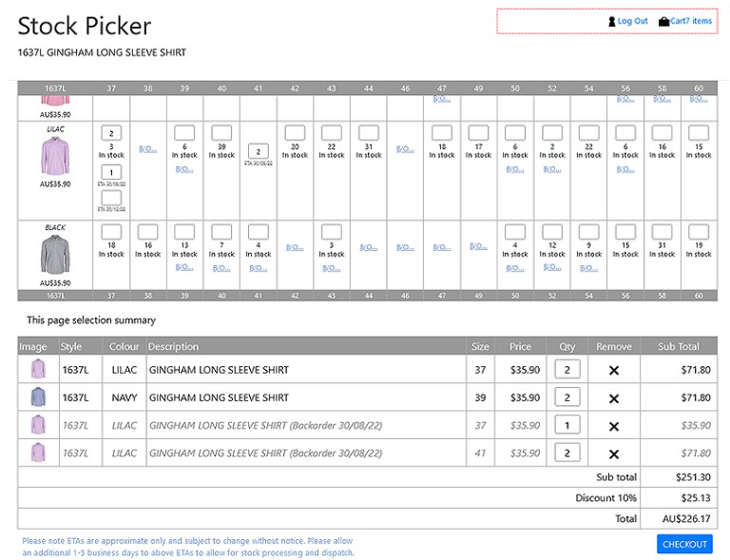
Task: Open the Navy shirt thumbnail in summary
Action: [38, 397]
